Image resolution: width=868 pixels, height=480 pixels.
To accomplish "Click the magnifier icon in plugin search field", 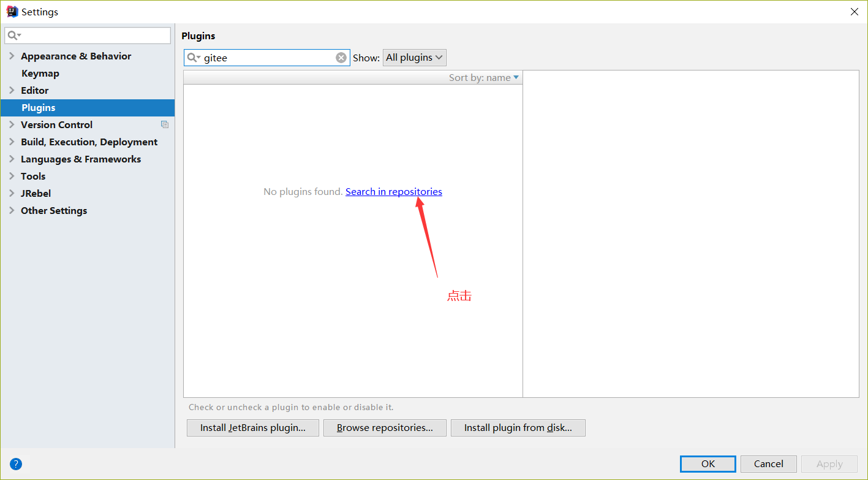I will click(194, 58).
